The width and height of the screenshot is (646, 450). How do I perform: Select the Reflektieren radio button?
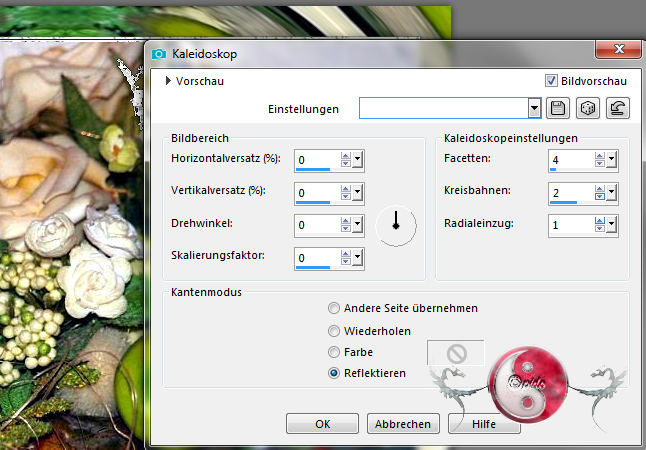point(334,373)
